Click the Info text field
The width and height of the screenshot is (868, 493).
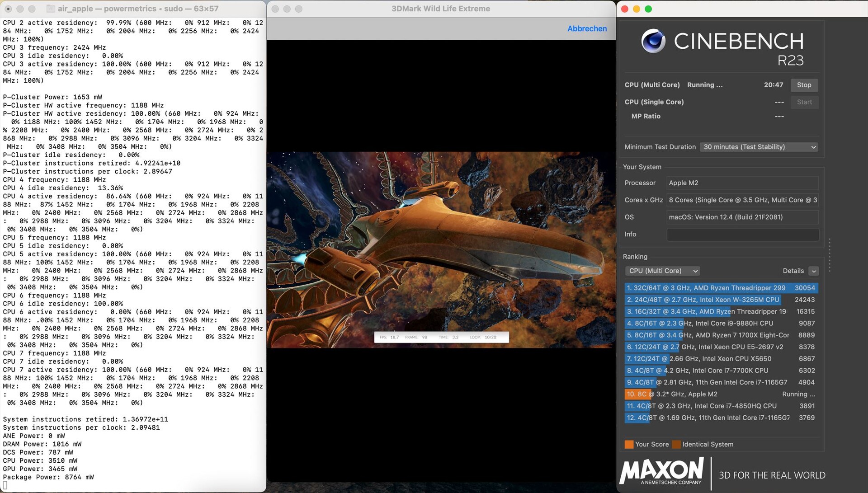point(742,234)
